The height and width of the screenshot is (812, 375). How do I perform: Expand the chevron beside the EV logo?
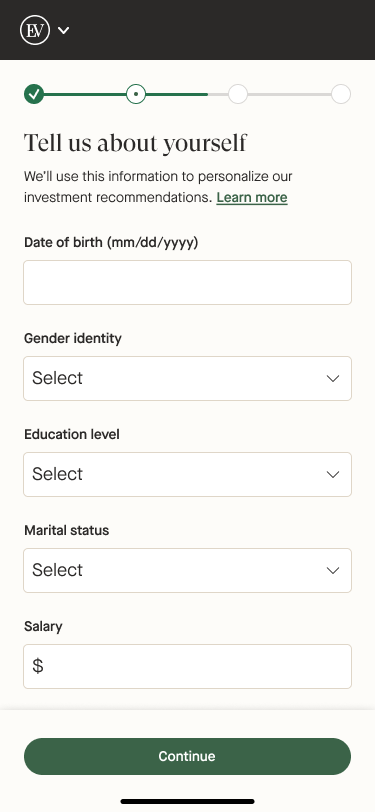click(63, 30)
